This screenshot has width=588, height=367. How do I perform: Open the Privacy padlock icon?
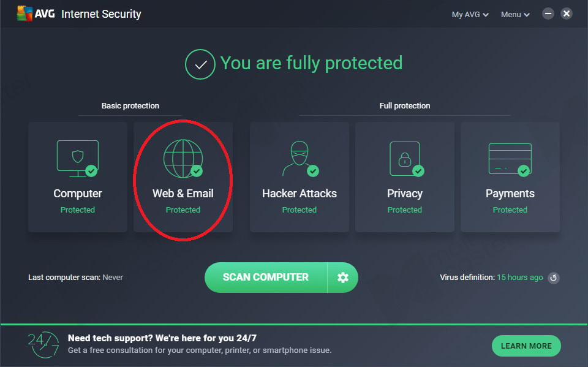(405, 158)
